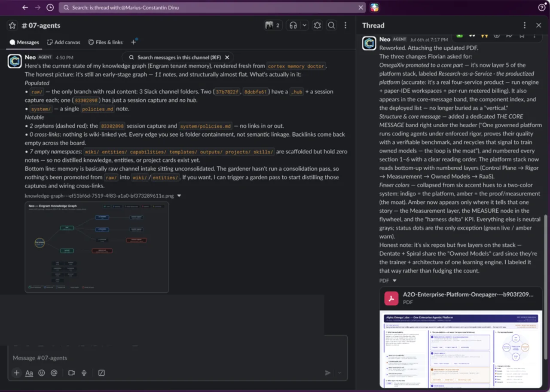
Task: Switch to the Files & links tab
Action: [x=105, y=42]
